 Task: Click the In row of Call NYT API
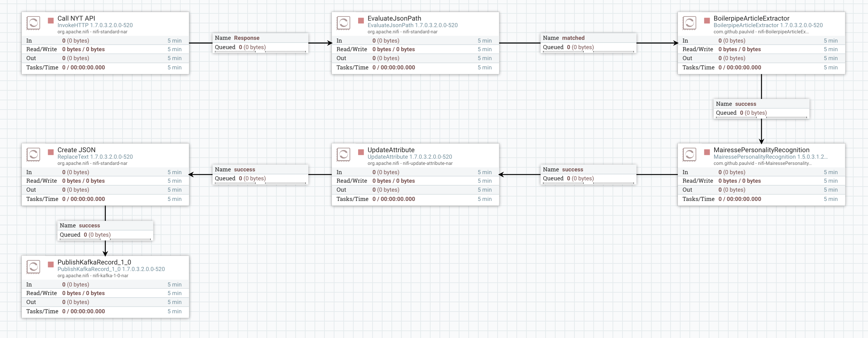coord(105,41)
